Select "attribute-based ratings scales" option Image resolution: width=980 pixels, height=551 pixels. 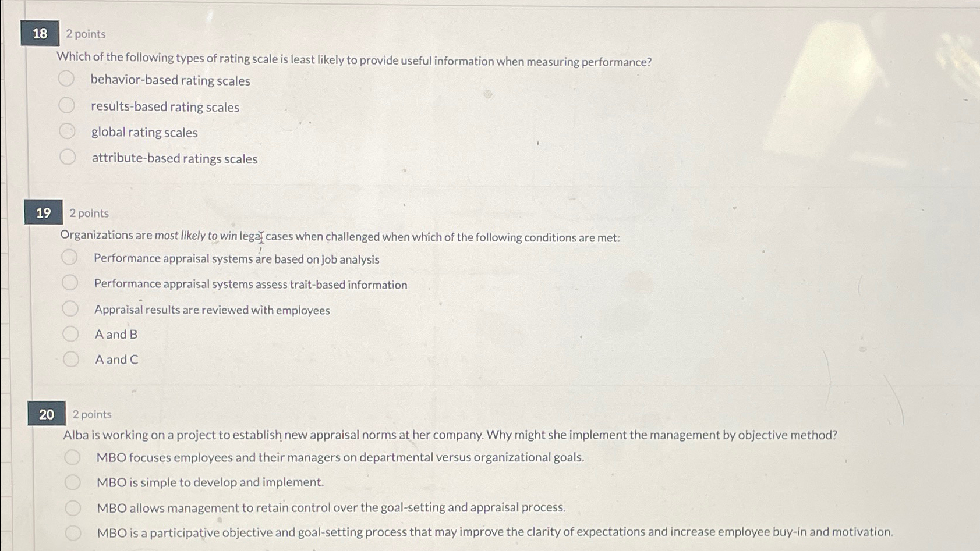[67, 156]
